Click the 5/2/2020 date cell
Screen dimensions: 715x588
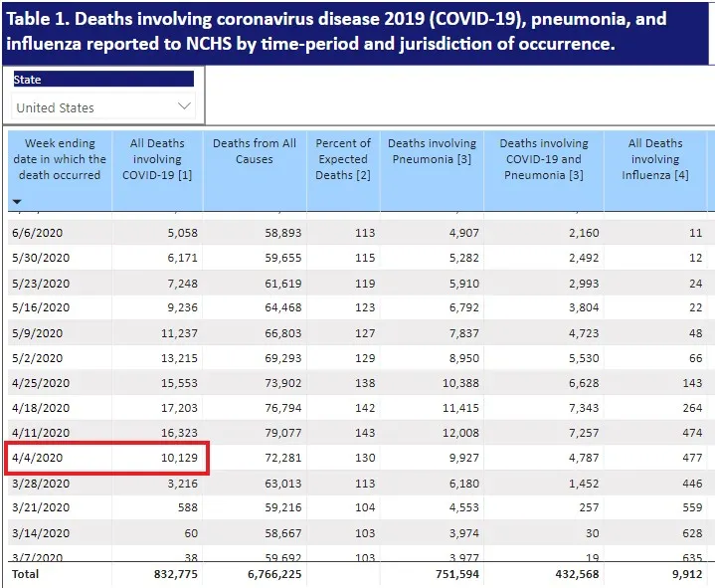(36, 357)
